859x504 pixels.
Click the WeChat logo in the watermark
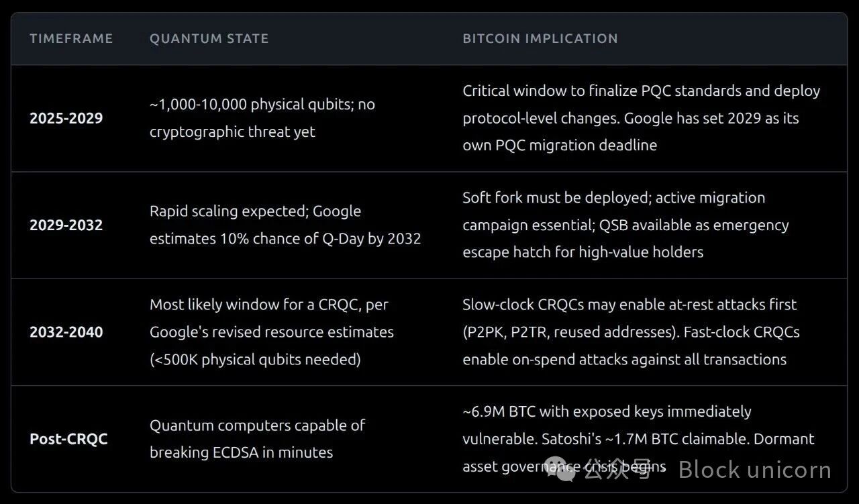[x=560, y=470]
